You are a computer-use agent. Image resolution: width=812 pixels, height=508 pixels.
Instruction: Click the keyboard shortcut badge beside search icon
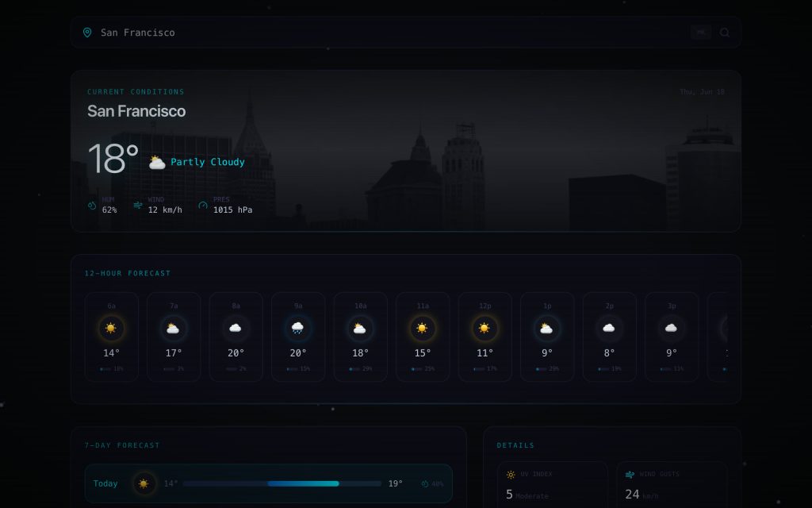click(701, 33)
